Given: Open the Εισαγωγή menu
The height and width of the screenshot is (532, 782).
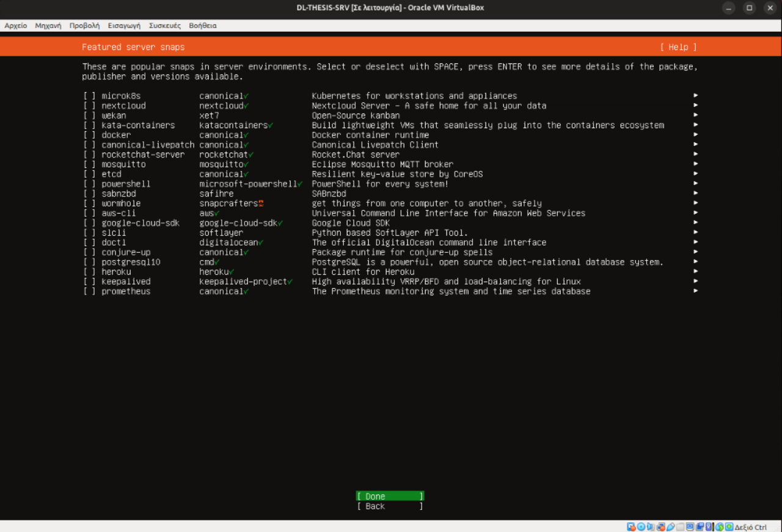Looking at the screenshot, I should coord(124,26).
